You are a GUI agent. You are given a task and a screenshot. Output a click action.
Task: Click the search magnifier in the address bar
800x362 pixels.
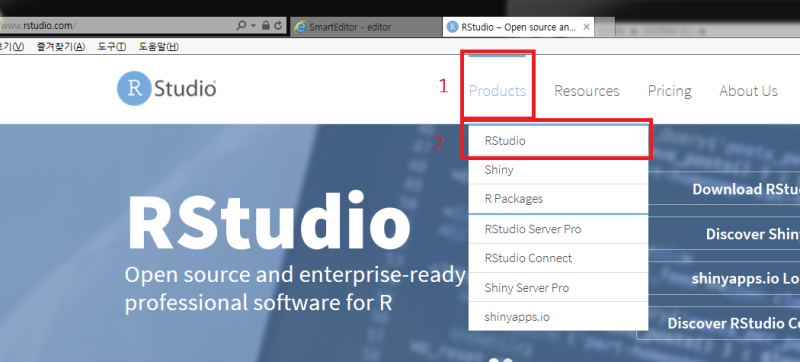tap(241, 25)
